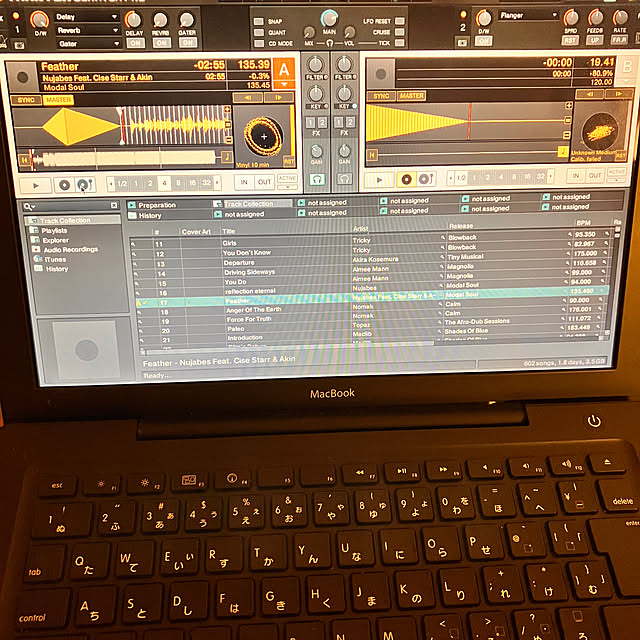Click Deck A scope RST calibration reset

289,162
